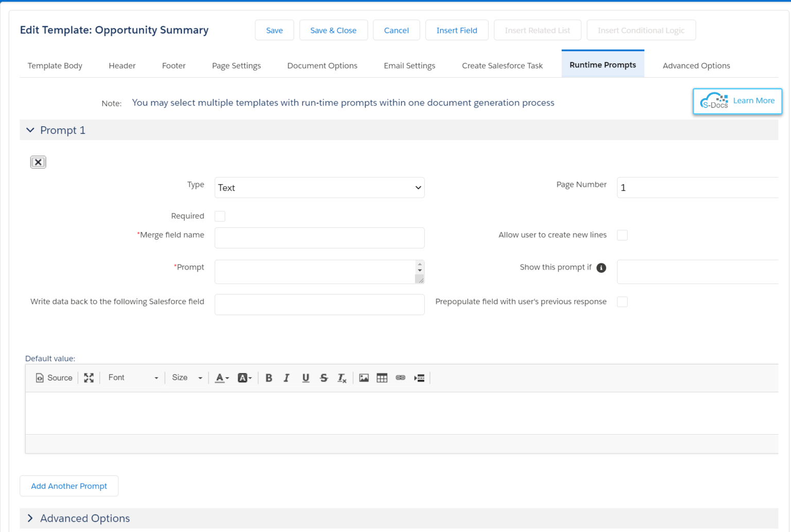Image resolution: width=791 pixels, height=532 pixels.
Task: Click the Link icon in editor toolbar
Action: click(x=401, y=378)
